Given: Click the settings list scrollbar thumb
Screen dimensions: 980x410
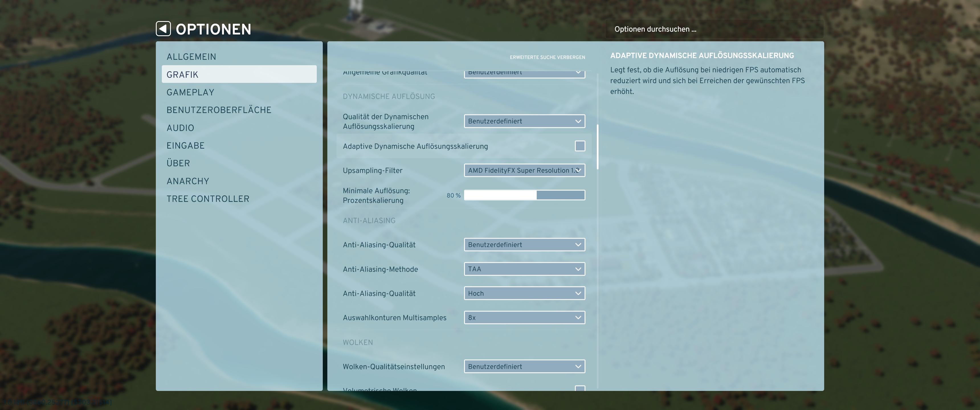Looking at the screenshot, I should coord(598,147).
